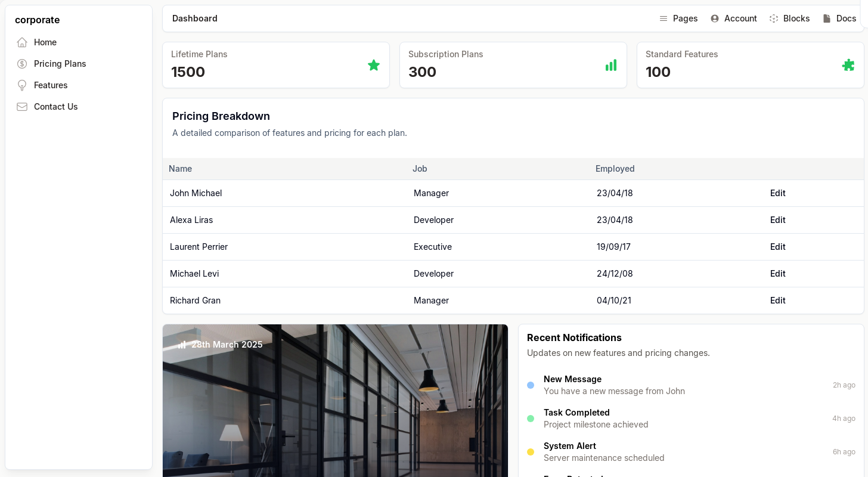Sort the table by the Employed column header
The width and height of the screenshot is (868, 477).
[615, 169]
